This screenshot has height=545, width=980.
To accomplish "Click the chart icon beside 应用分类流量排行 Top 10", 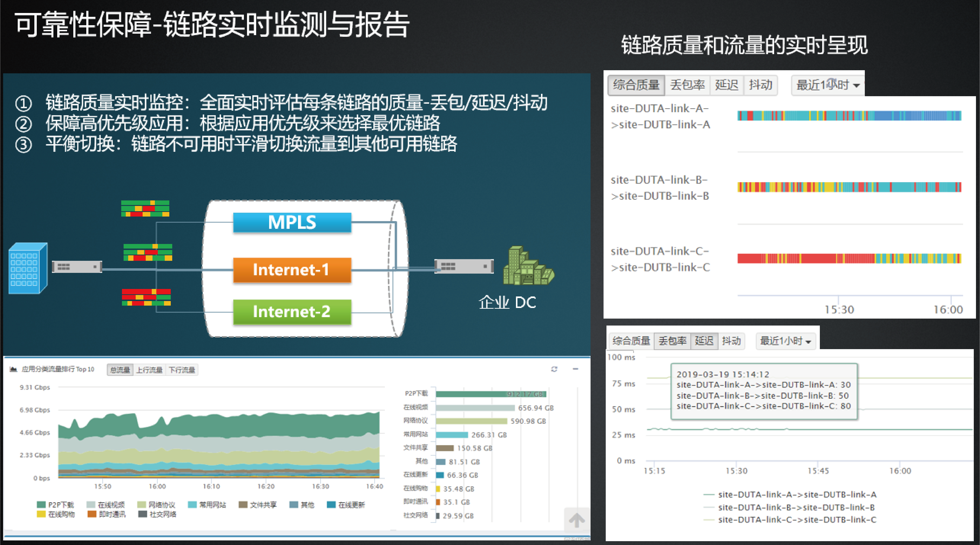I will [13, 369].
